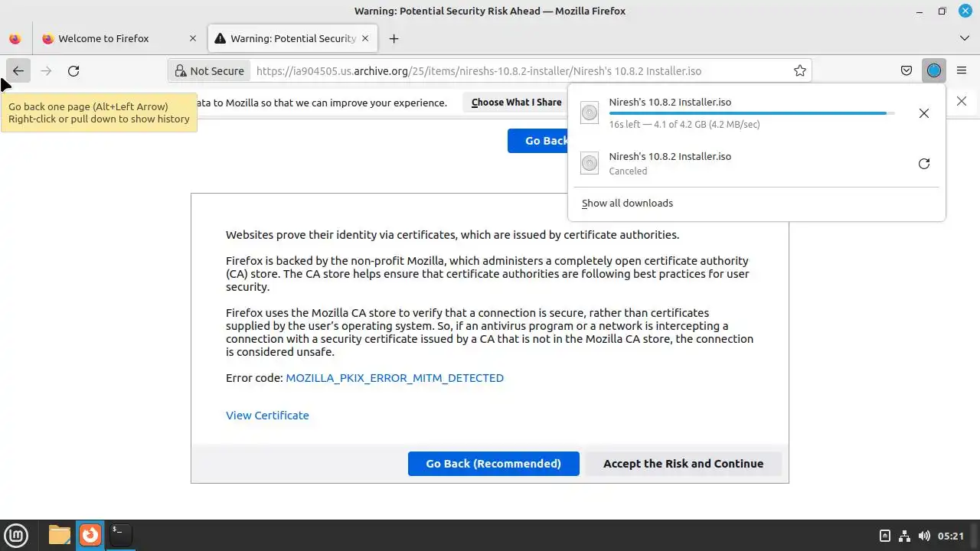
Task: Click the Not Secure lock indicator
Action: (209, 71)
